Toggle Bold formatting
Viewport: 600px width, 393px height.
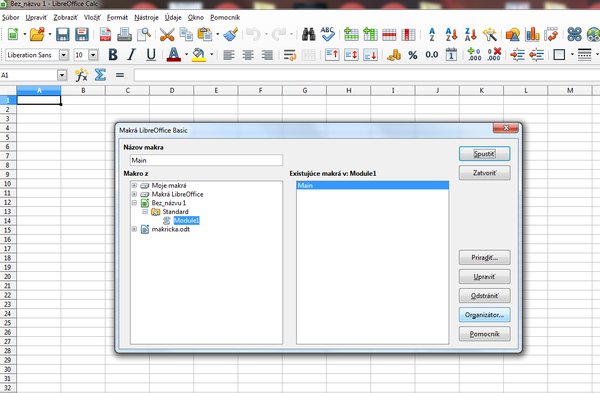tap(113, 55)
